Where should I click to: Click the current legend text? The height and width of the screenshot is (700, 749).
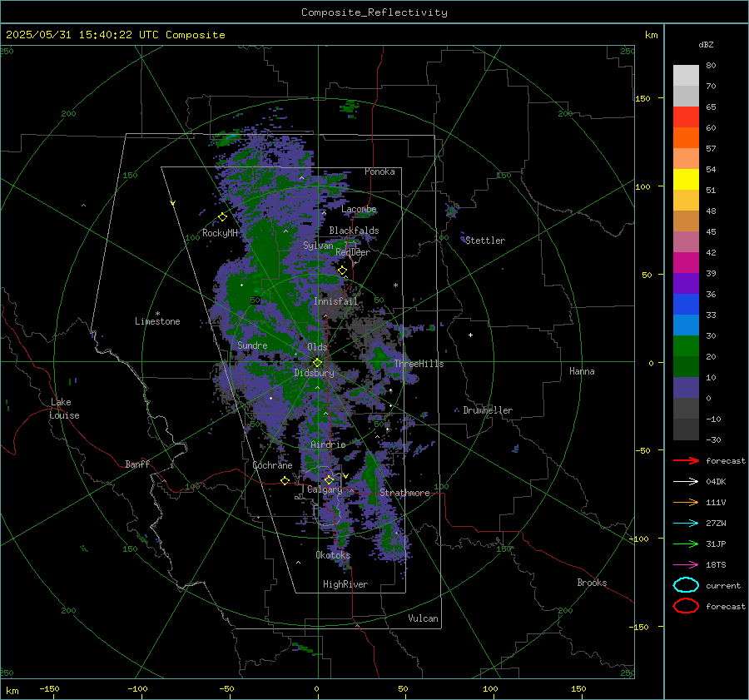[x=723, y=585]
